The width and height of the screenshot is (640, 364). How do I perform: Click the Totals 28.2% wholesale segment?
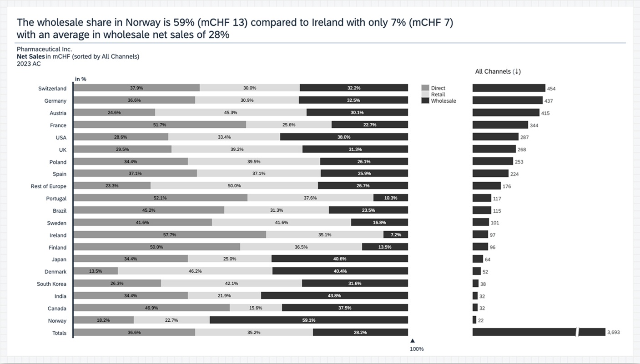click(x=360, y=333)
